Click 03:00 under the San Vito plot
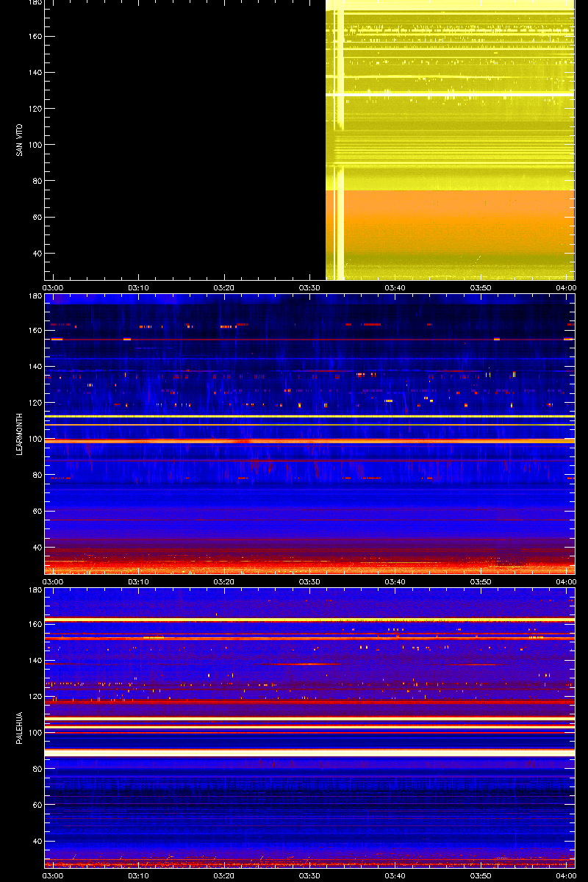588x882 pixels. pos(52,287)
